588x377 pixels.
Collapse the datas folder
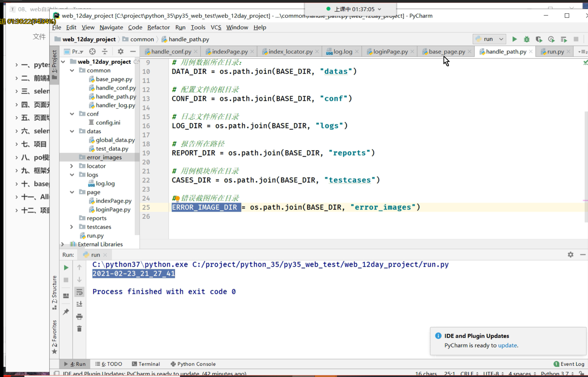[x=72, y=131]
